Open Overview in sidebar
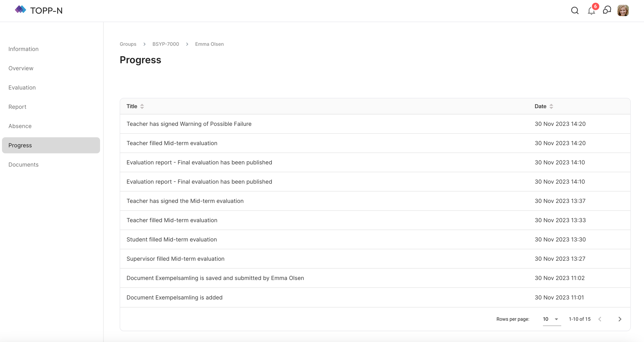The width and height of the screenshot is (644, 342). [21, 68]
